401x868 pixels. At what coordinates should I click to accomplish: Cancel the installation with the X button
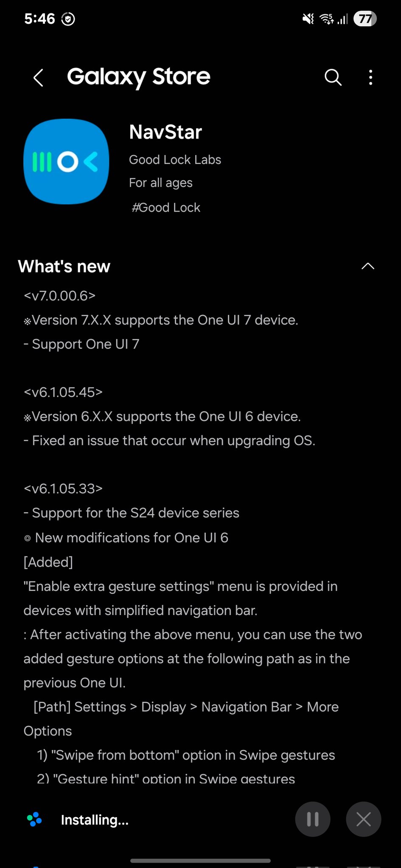tap(363, 819)
